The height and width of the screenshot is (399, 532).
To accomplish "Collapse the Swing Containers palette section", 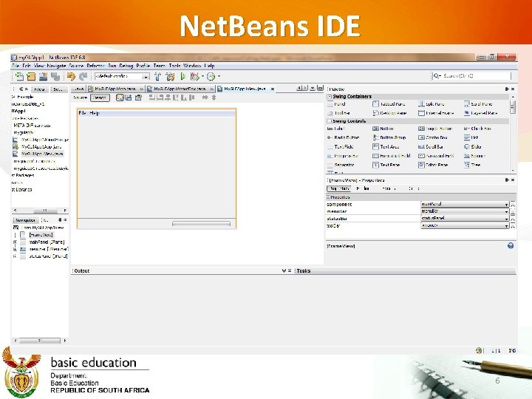I will pyautogui.click(x=330, y=96).
